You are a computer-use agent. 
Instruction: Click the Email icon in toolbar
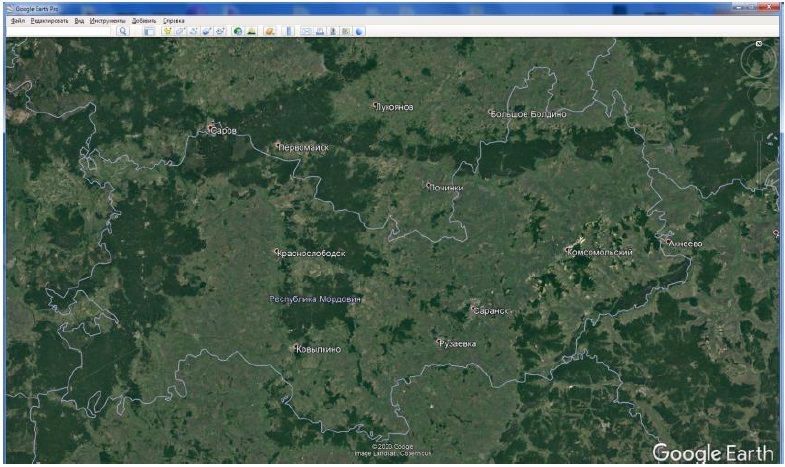[x=307, y=31]
